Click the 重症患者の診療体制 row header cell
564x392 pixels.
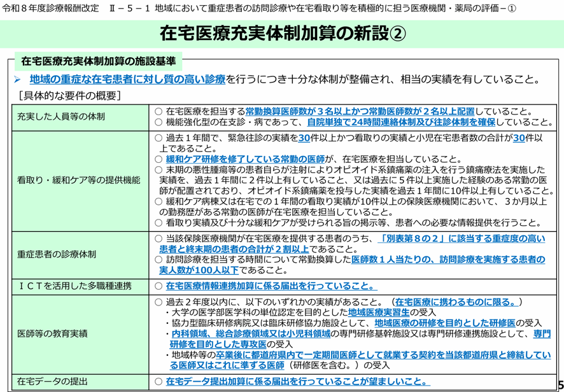point(57,255)
